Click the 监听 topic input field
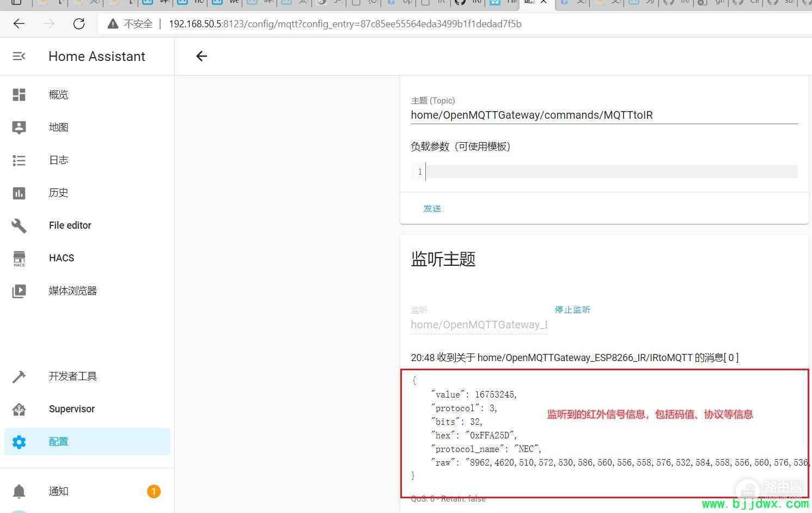This screenshot has height=513, width=812. tap(479, 325)
